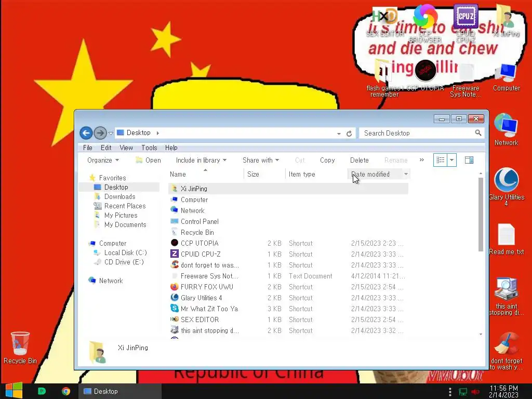Select the Recycle Bin desktop icon
Screen dimensions: 532x399
(x=20, y=348)
